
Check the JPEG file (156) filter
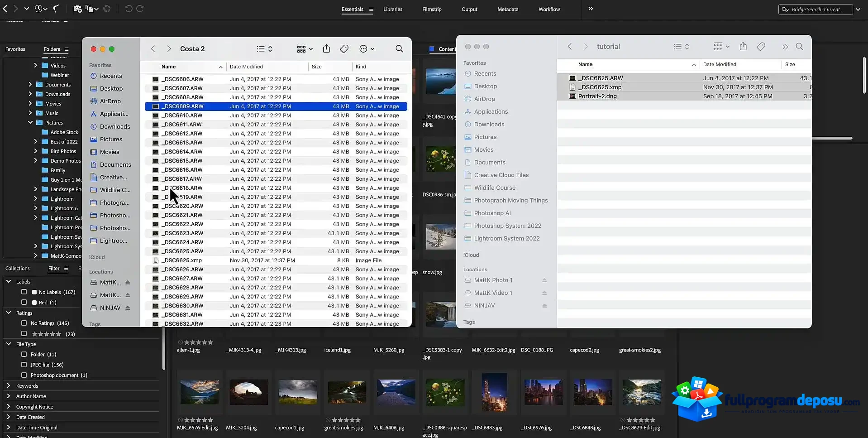click(24, 365)
